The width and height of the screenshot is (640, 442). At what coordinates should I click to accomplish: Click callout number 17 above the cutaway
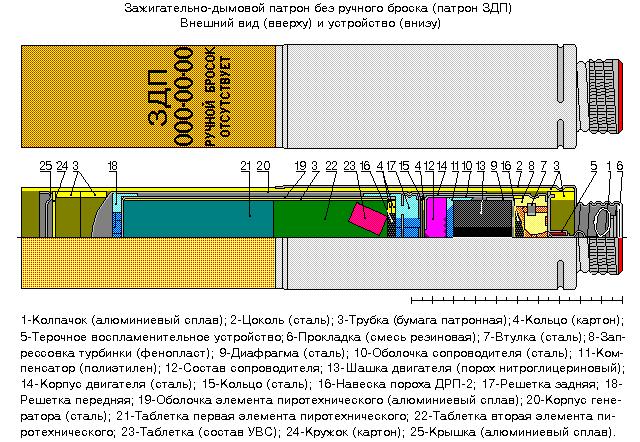pyautogui.click(x=391, y=166)
